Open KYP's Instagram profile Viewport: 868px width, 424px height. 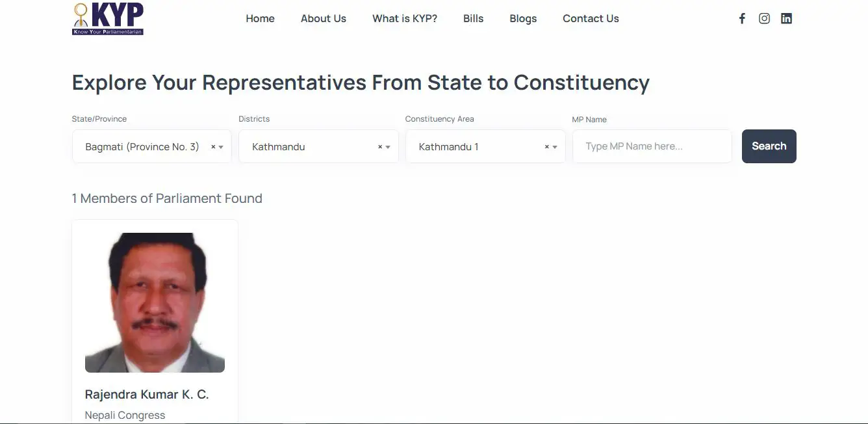click(764, 18)
